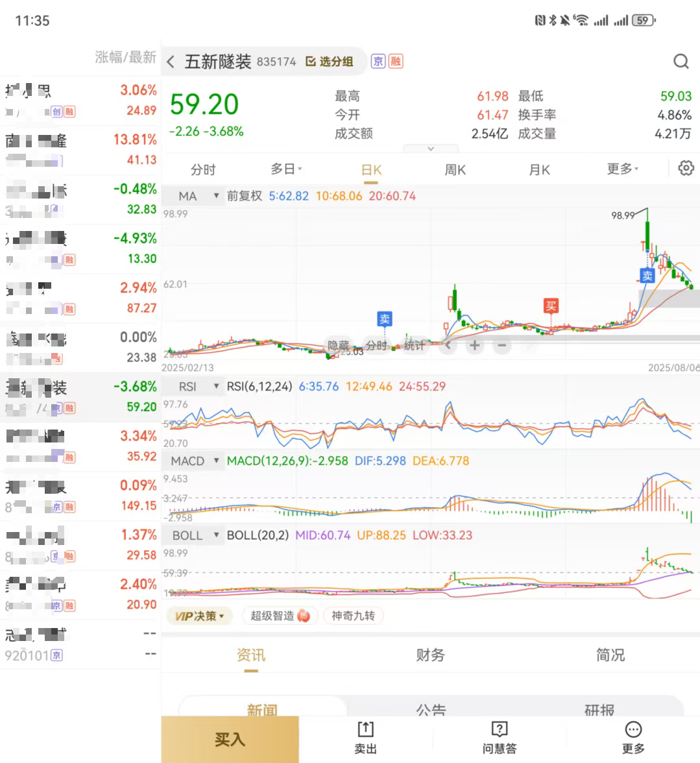Switch to the 财务 tab
This screenshot has width=700, height=763.
(x=431, y=655)
